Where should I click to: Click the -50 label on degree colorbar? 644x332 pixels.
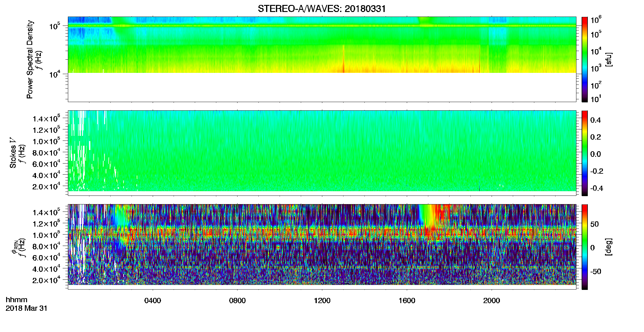pyautogui.click(x=596, y=272)
